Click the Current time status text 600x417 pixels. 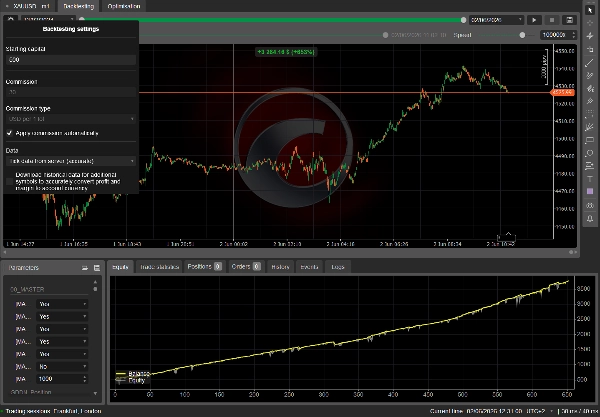476,411
